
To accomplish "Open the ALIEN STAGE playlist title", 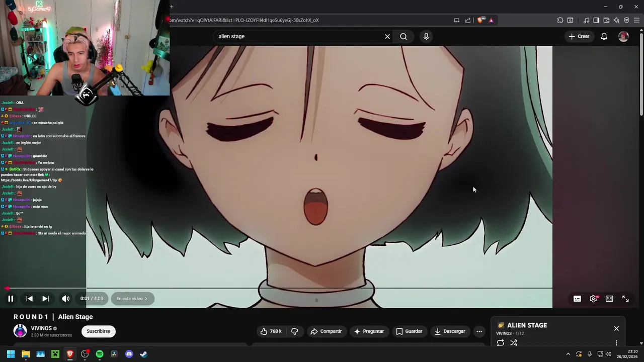I will pyautogui.click(x=527, y=325).
